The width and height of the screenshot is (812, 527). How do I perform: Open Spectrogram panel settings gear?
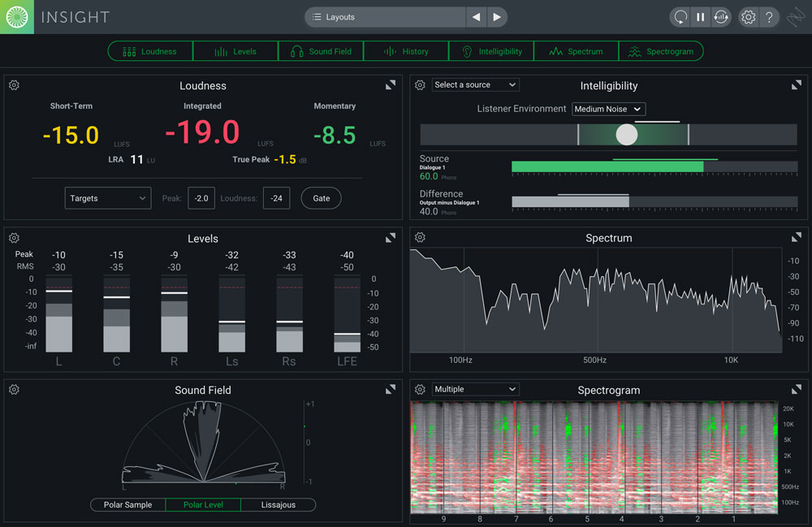420,389
